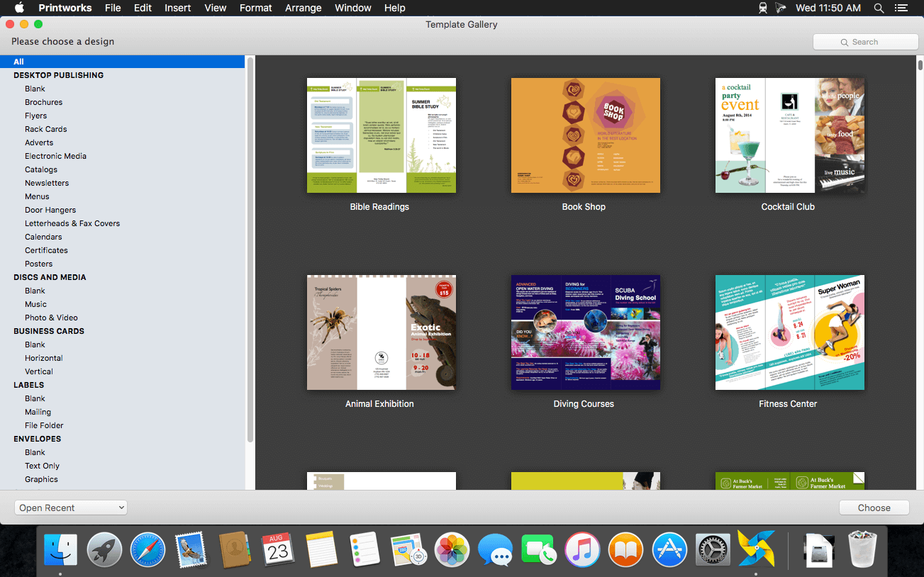Choose Horizontal business cards category
This screenshot has width=924, height=577.
click(44, 358)
